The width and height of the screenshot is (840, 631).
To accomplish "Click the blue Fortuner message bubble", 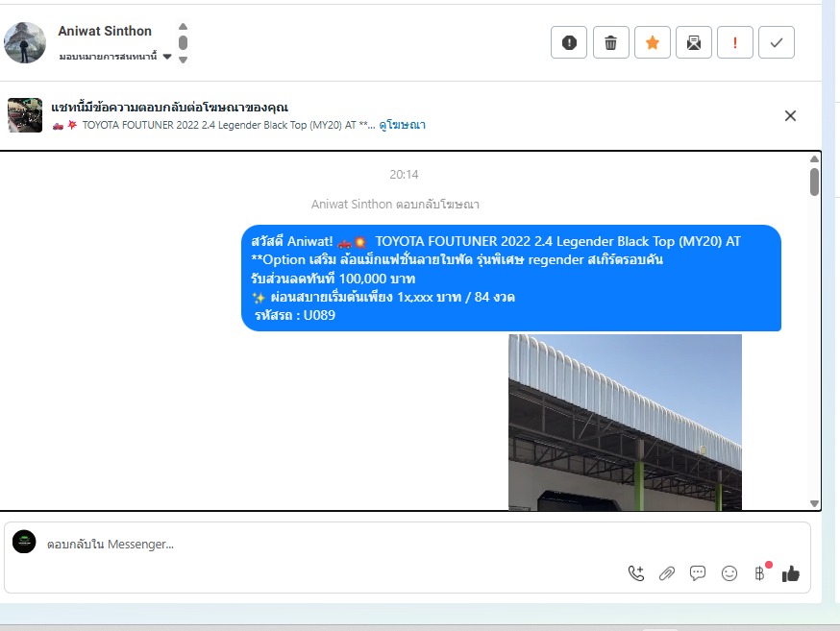I will tap(511, 279).
